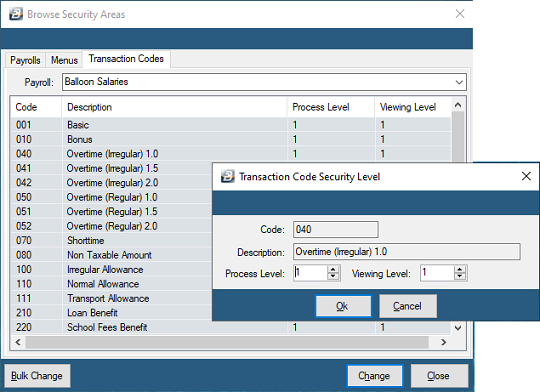Viewport: 540px width, 392px height.
Task: Sort by the Code column header
Action: click(36, 107)
